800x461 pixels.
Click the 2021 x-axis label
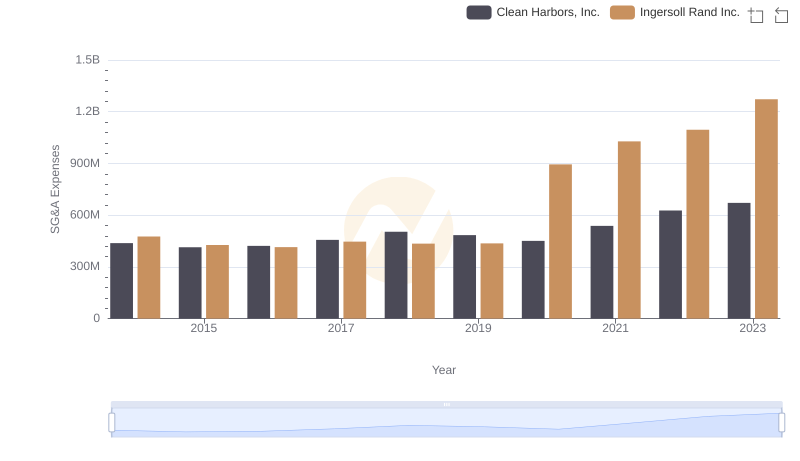615,328
